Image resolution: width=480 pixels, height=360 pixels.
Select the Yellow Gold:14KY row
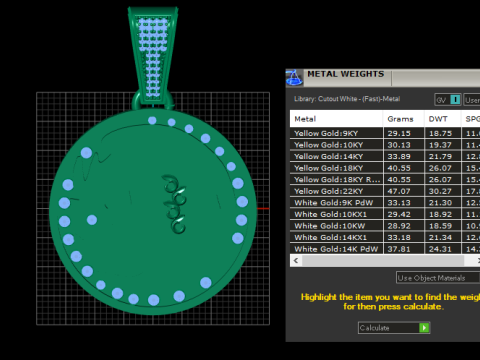coord(385,156)
